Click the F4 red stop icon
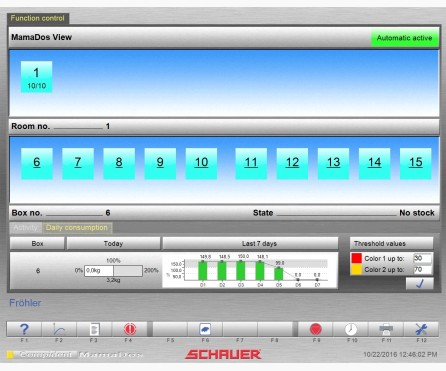 click(x=129, y=329)
